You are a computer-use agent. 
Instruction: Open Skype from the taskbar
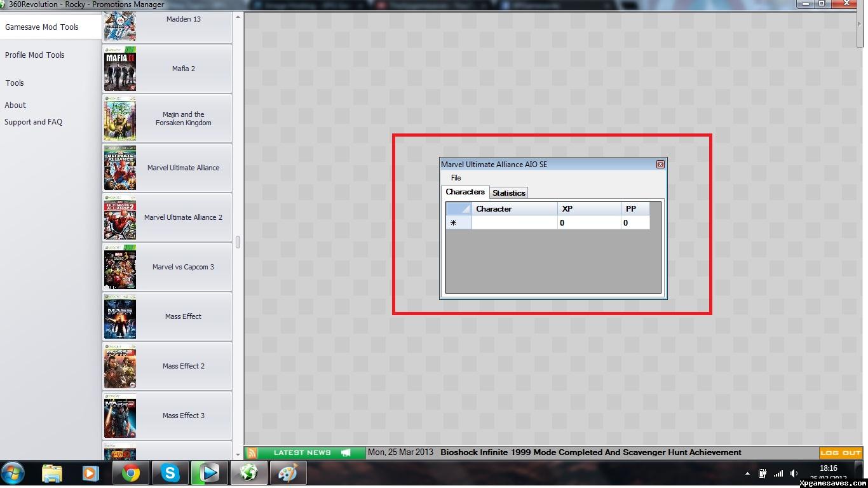[x=170, y=473]
